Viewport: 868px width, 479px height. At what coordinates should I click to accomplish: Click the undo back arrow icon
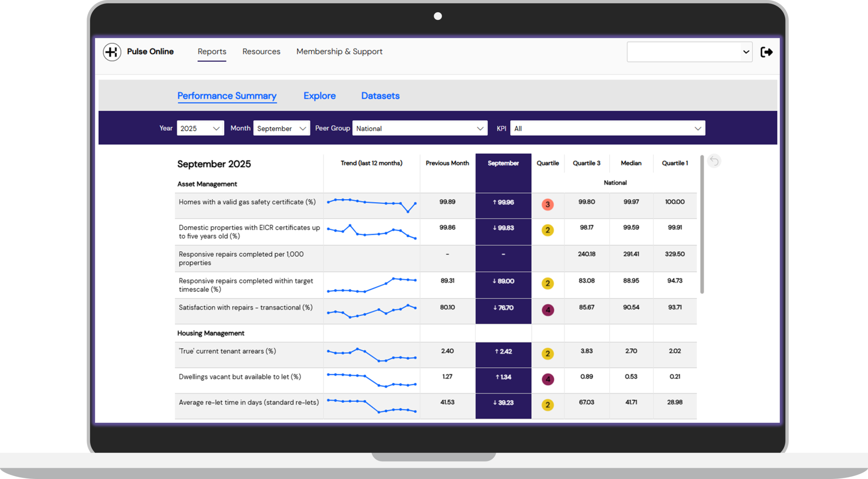(x=714, y=161)
